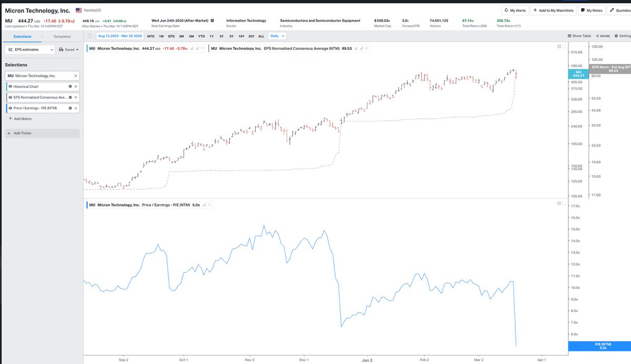Open the date range Aug 12 2025 - Mar 20 2026
This screenshot has height=364, width=631.
[120, 36]
